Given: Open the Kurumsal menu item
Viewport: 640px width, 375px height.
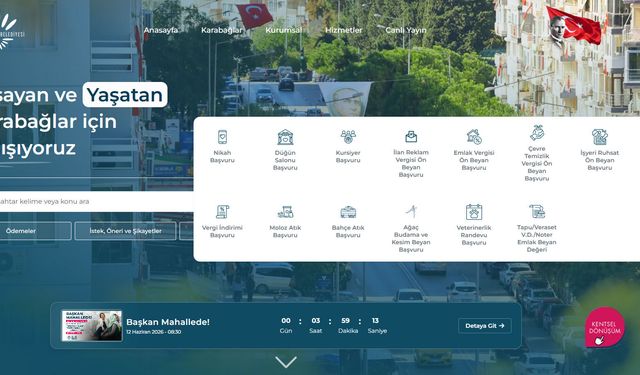Looking at the screenshot, I should click(x=284, y=30).
